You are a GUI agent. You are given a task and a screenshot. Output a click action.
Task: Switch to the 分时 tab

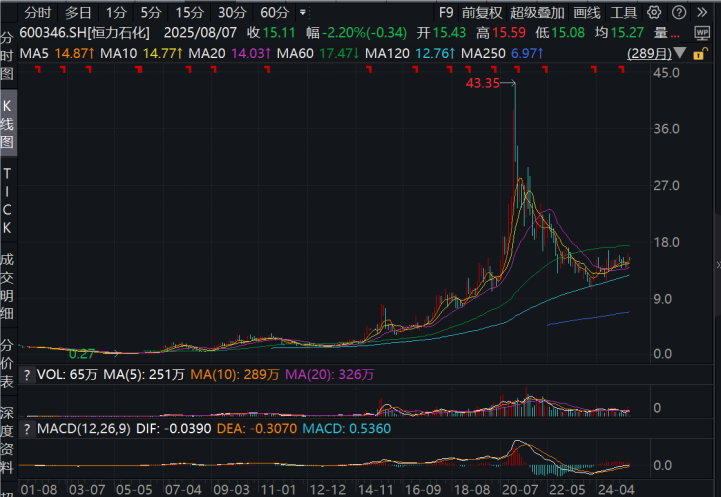click(x=38, y=12)
